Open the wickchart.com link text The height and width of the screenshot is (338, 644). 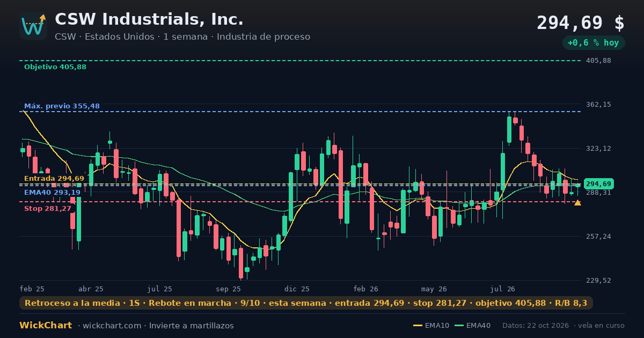coord(113,326)
